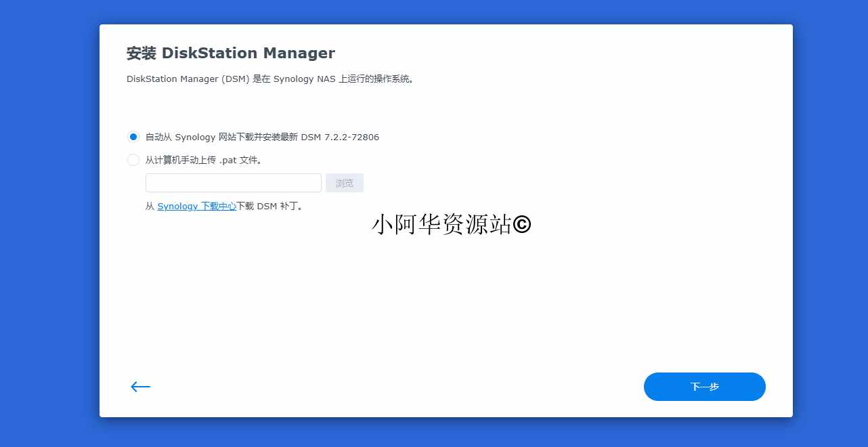Click the .pat file path input field

click(x=233, y=182)
